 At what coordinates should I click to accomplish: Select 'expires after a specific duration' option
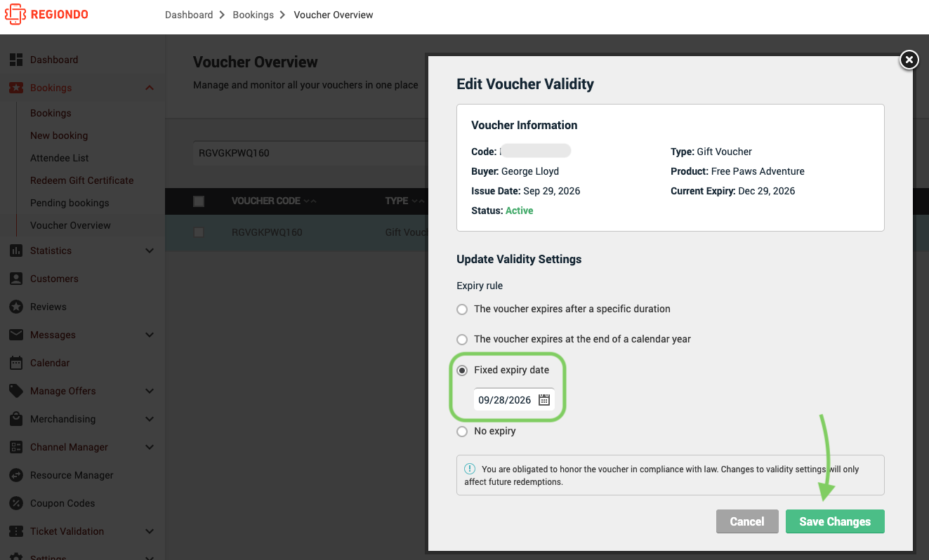(462, 309)
